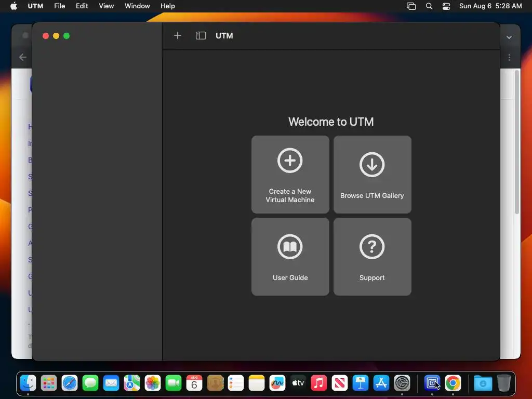Open FaceTime from the Dock

(174, 383)
